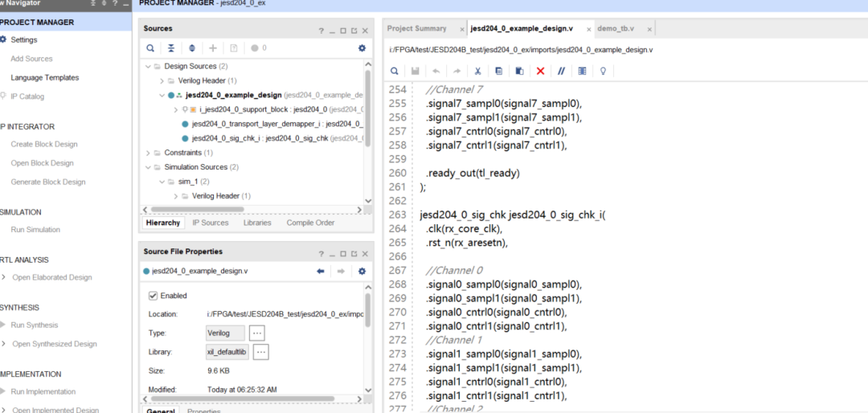The width and height of the screenshot is (868, 413).
Task: Toggle line comments in editor
Action: 561,72
